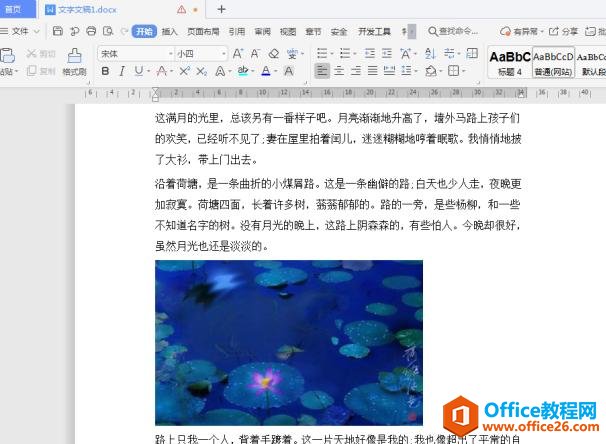606x444 pixels.
Task: Apply subscript formatting
Action: pos(201,71)
